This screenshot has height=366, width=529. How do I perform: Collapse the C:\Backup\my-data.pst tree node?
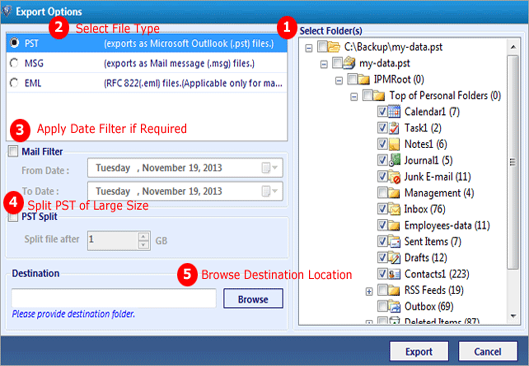click(309, 48)
